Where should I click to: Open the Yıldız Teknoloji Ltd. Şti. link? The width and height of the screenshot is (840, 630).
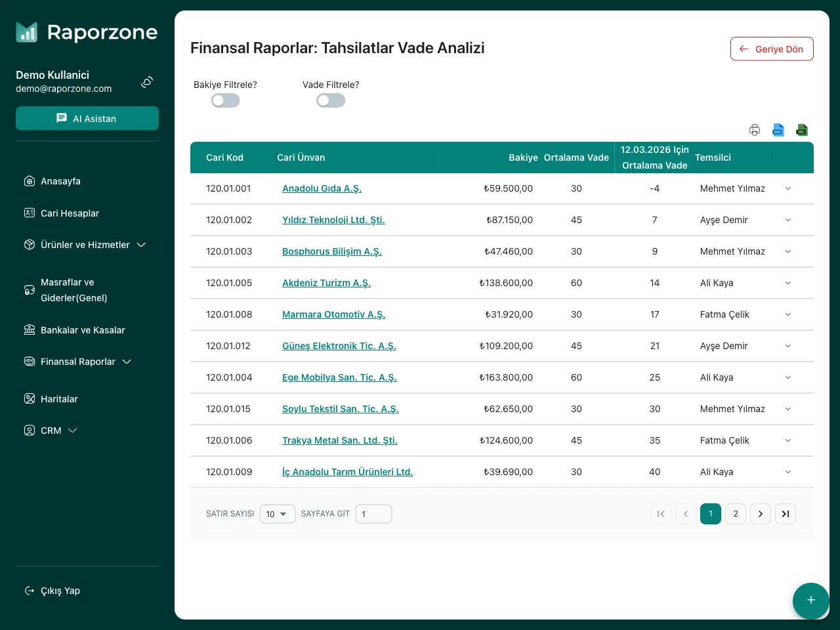(x=333, y=220)
